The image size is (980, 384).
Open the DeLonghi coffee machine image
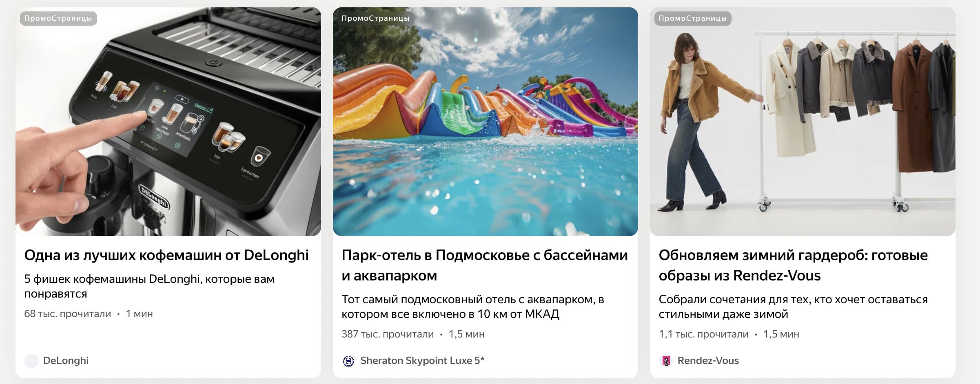(168, 121)
